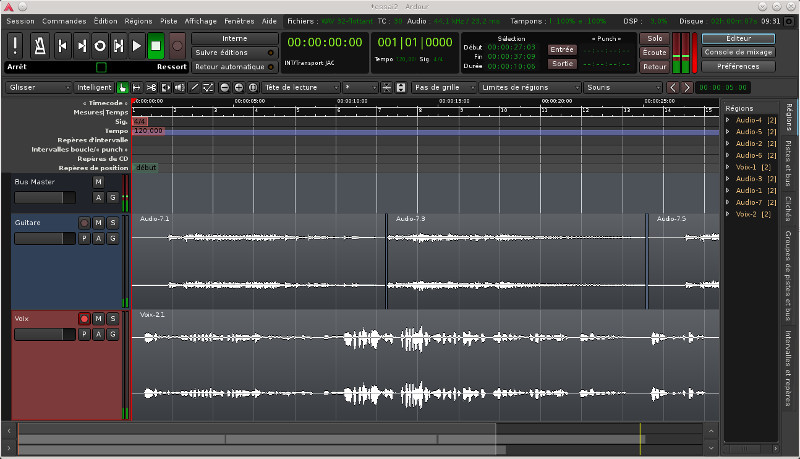Toggle the metronome click icon
Image resolution: width=800 pixels, height=459 pixels.
(x=38, y=45)
